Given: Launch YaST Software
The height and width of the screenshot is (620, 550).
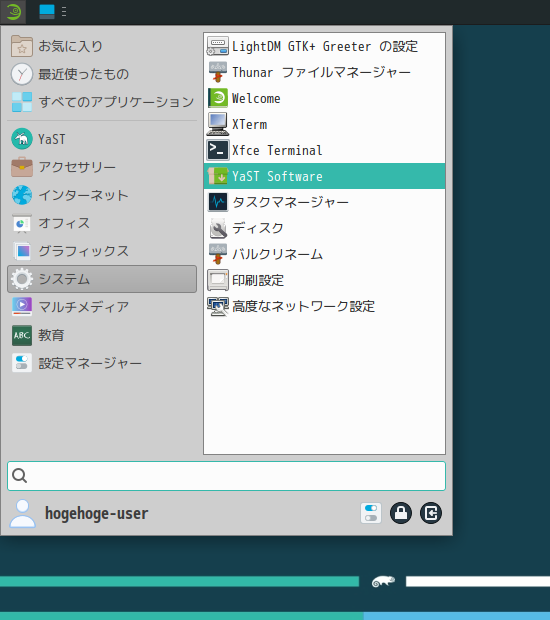Looking at the screenshot, I should pyautogui.click(x=325, y=176).
